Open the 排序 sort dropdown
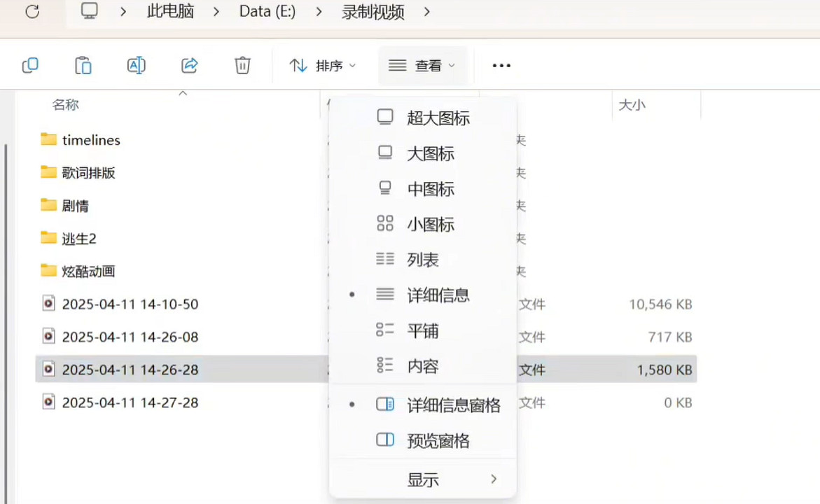This screenshot has height=504, width=820. tap(323, 66)
